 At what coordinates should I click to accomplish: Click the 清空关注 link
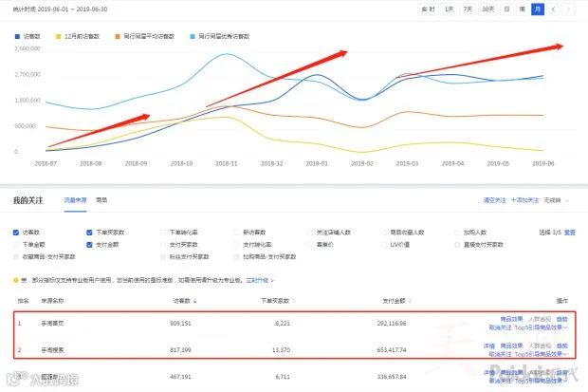(495, 200)
